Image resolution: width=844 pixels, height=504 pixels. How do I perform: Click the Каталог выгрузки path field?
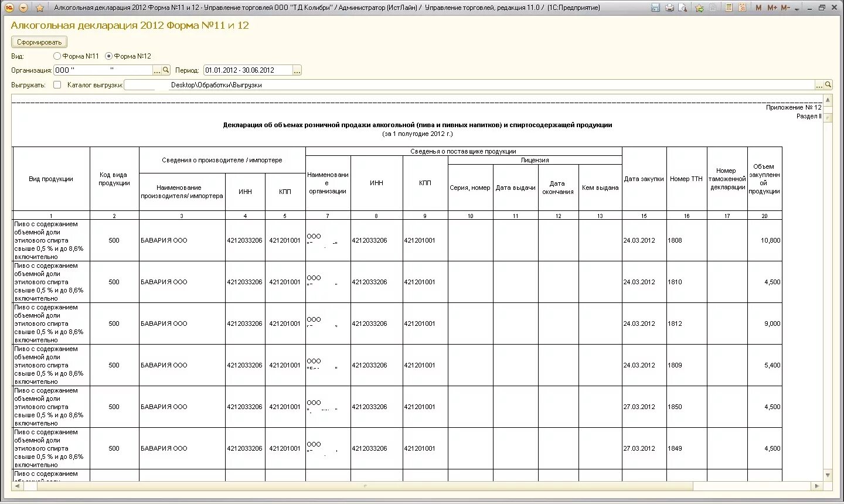tap(469, 85)
